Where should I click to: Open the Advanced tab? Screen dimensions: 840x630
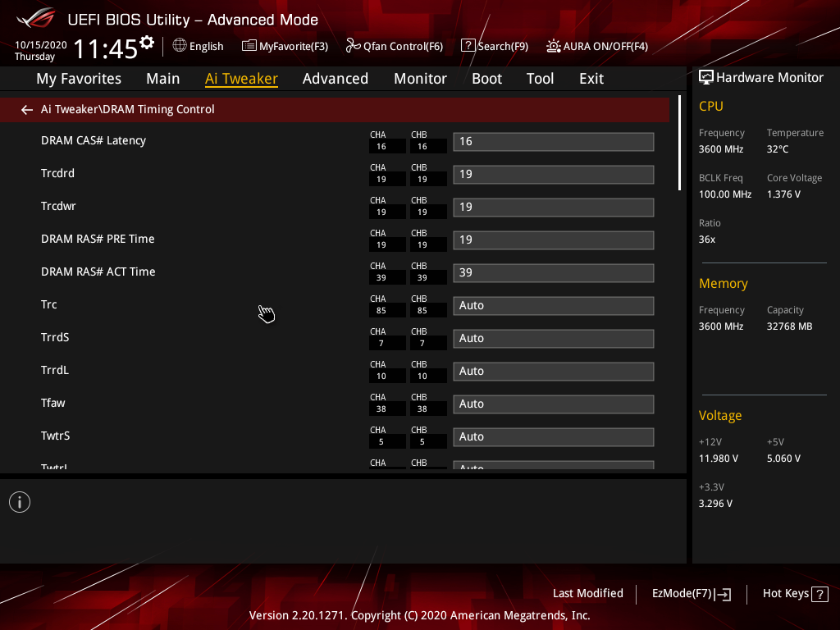pos(336,79)
